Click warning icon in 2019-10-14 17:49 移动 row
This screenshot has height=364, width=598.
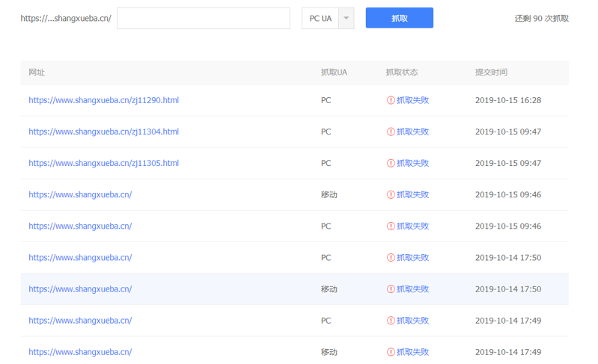tap(391, 352)
